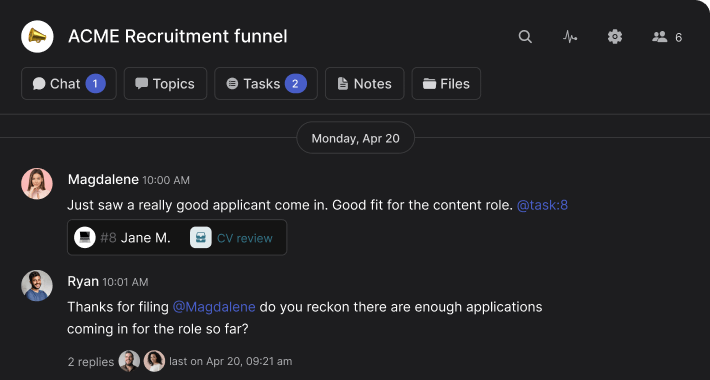This screenshot has width=710, height=380.
Task: Click the last on Apr 20, 09:21 am text
Action: click(230, 361)
